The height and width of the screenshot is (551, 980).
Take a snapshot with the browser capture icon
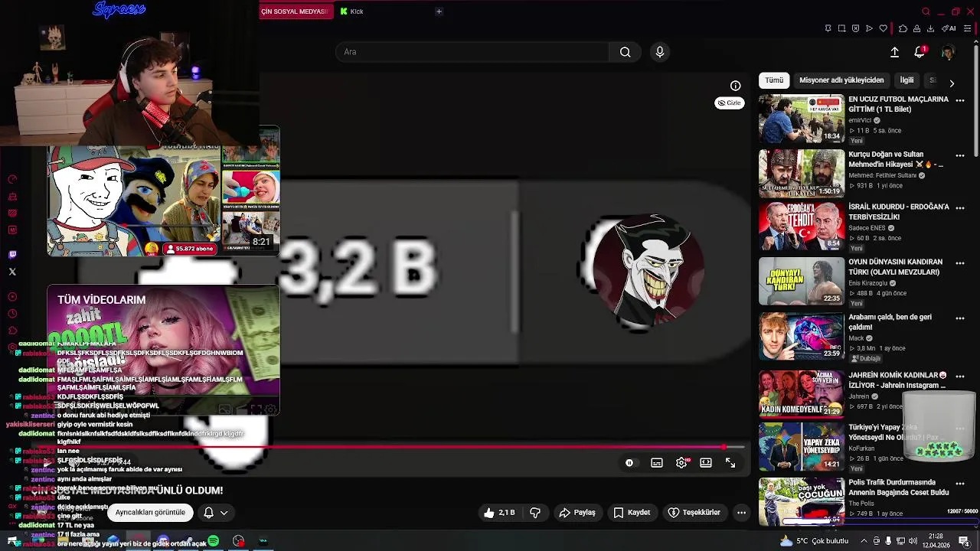(841, 28)
